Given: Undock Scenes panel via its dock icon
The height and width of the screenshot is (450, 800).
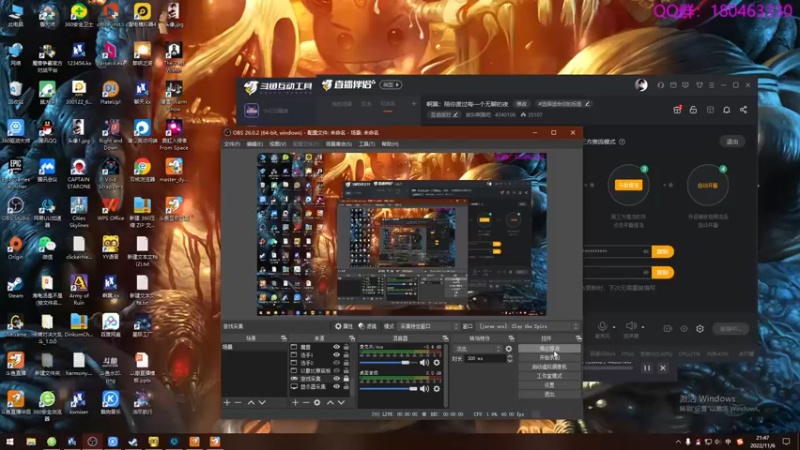Looking at the screenshot, I should (284, 338).
